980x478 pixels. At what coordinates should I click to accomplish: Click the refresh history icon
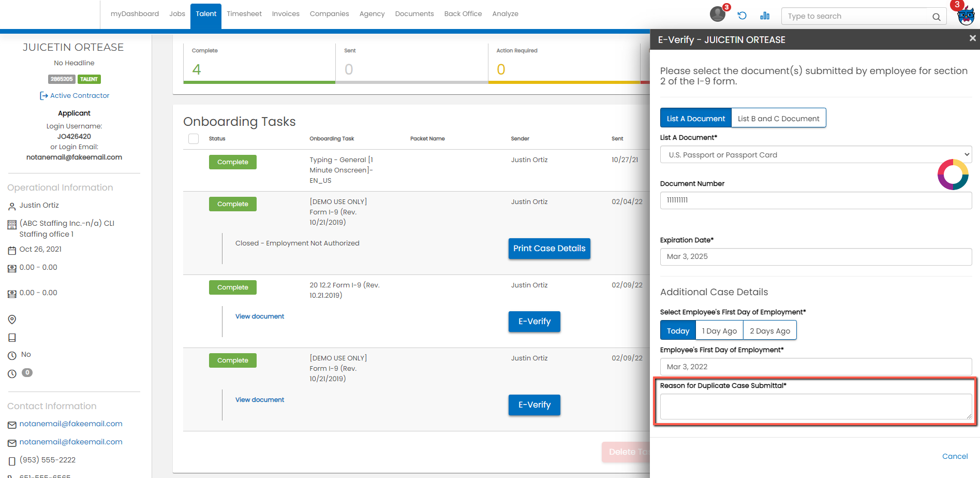(742, 16)
